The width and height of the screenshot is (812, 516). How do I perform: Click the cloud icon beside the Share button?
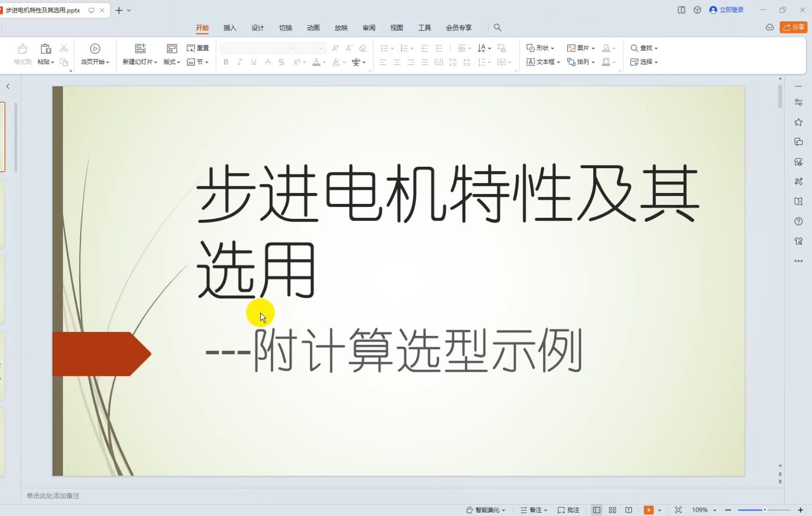click(769, 27)
